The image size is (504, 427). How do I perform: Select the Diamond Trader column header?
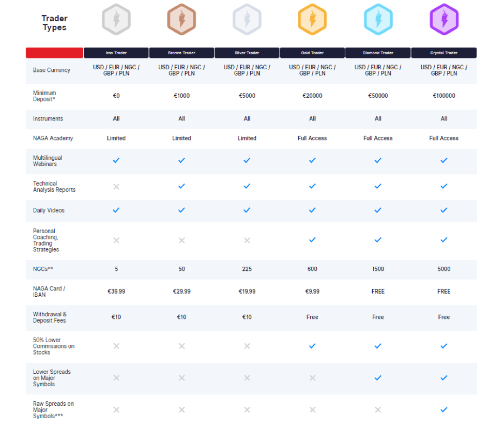pos(378,53)
